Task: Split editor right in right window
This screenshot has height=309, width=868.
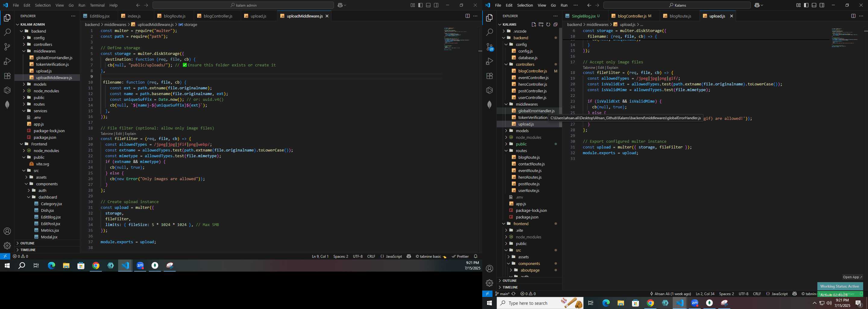Action: click(853, 16)
